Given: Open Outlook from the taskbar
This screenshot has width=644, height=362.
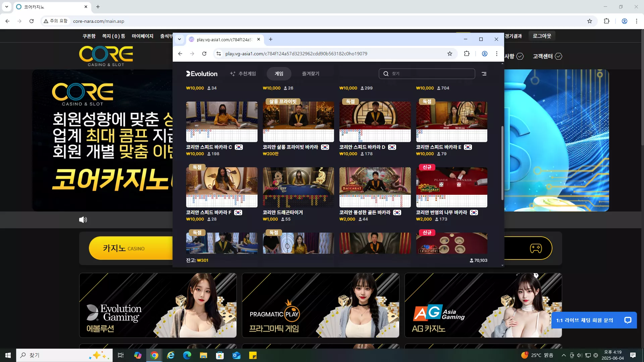Looking at the screenshot, I should tap(236, 355).
